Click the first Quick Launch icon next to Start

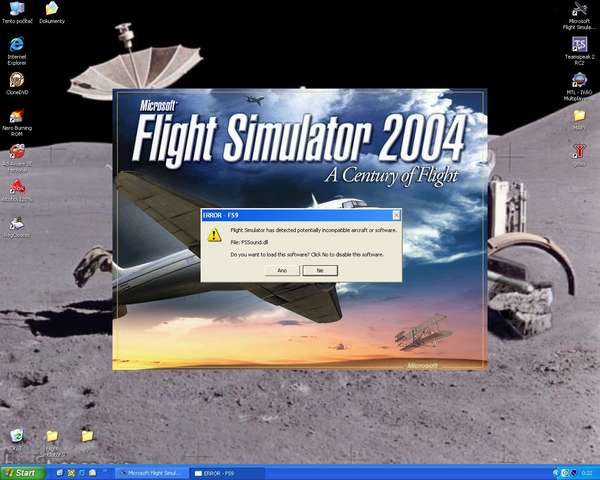coord(60,473)
